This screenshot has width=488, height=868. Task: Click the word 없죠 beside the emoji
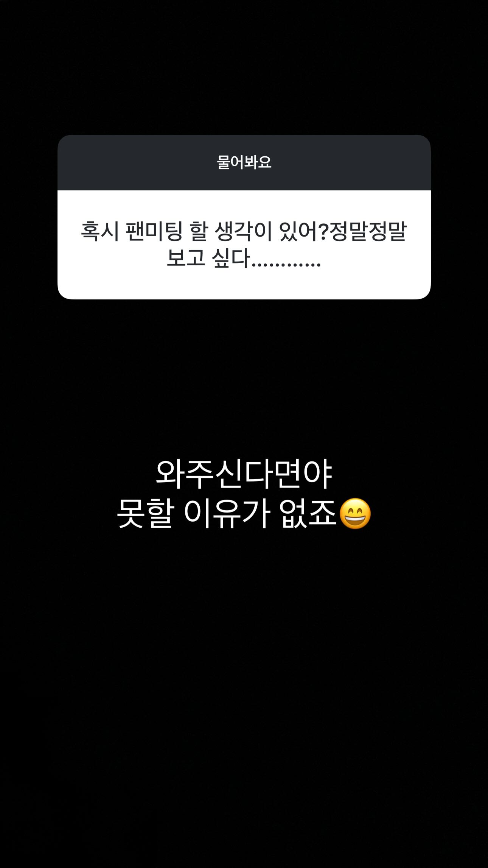[x=308, y=514]
